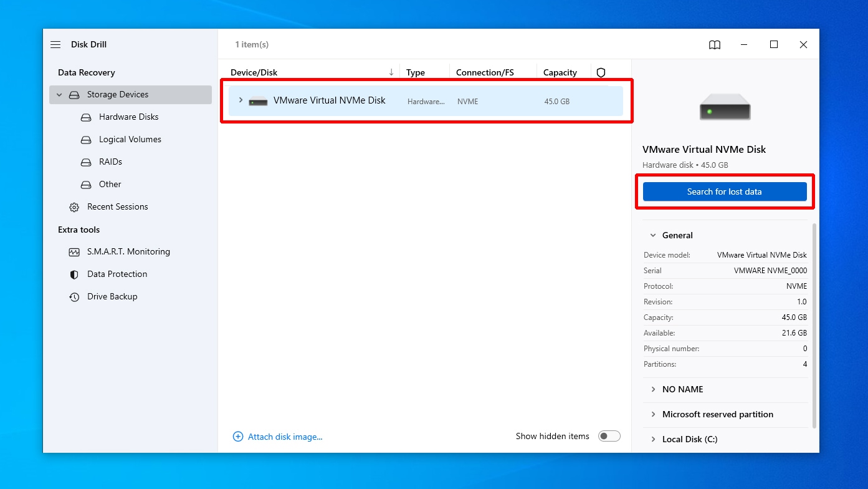Open Recent Sessions

tap(118, 207)
